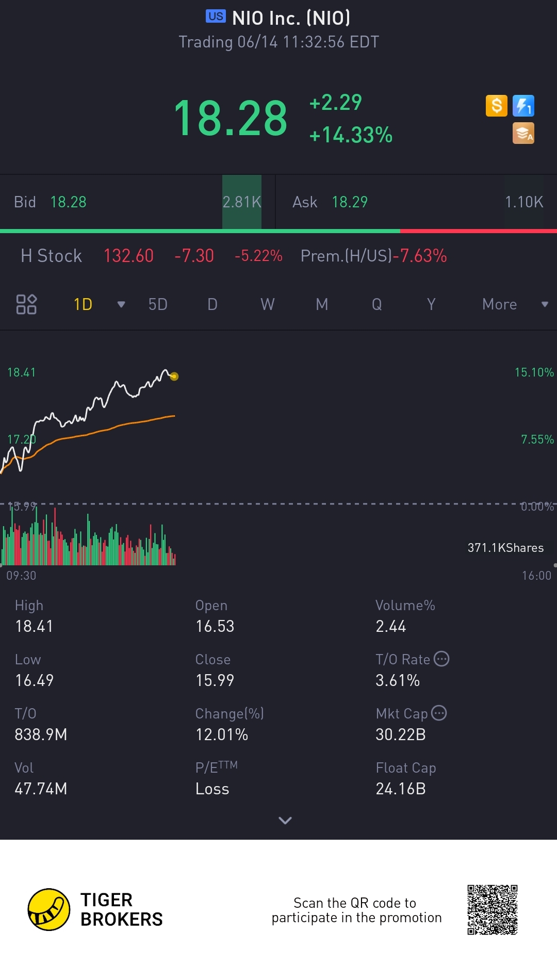This screenshot has width=557, height=980.
Task: Tap the Ask price 18.29
Action: point(350,202)
